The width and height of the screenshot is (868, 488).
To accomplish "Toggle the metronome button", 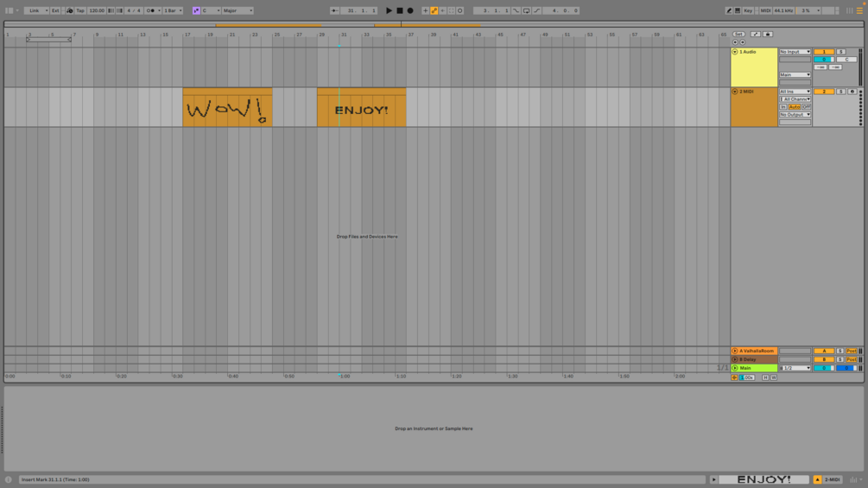I will pos(150,10).
